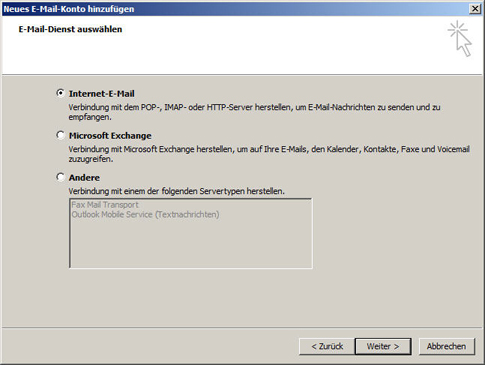Click the wizard cursor icon in header

(460, 39)
